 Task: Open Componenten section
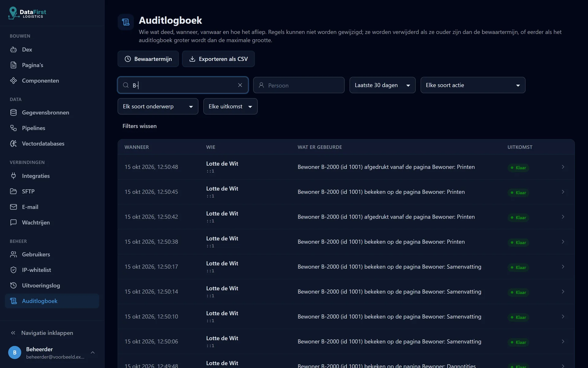pyautogui.click(x=52, y=81)
